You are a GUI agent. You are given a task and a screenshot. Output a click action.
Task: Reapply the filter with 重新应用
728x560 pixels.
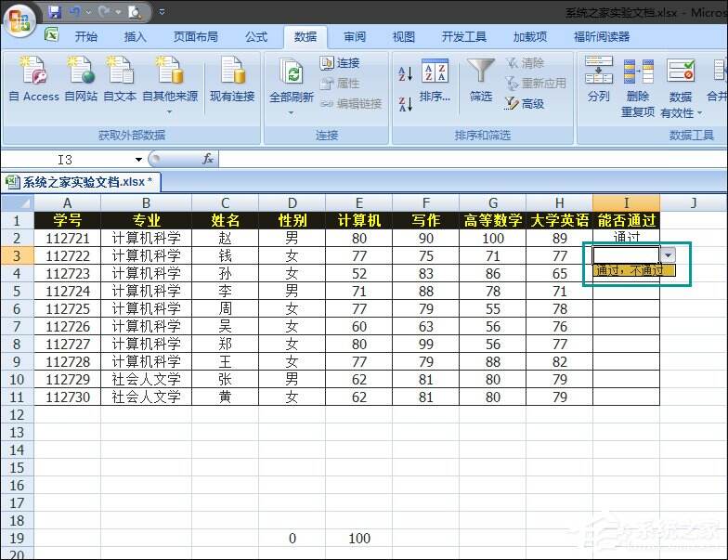tap(536, 84)
